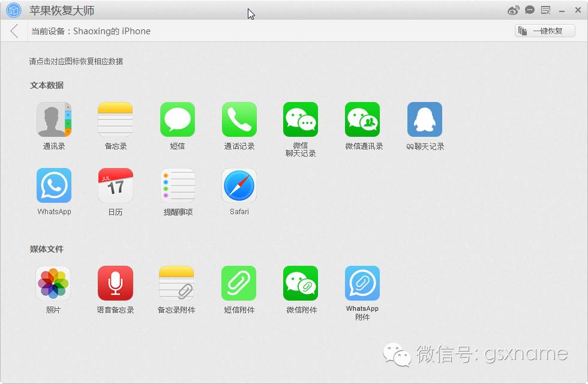Open the title bar menu list icon
This screenshot has height=384, width=588.
(x=545, y=10)
